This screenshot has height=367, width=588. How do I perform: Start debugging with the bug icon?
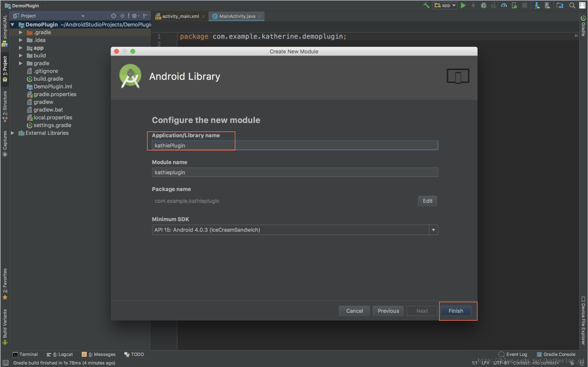pos(483,5)
